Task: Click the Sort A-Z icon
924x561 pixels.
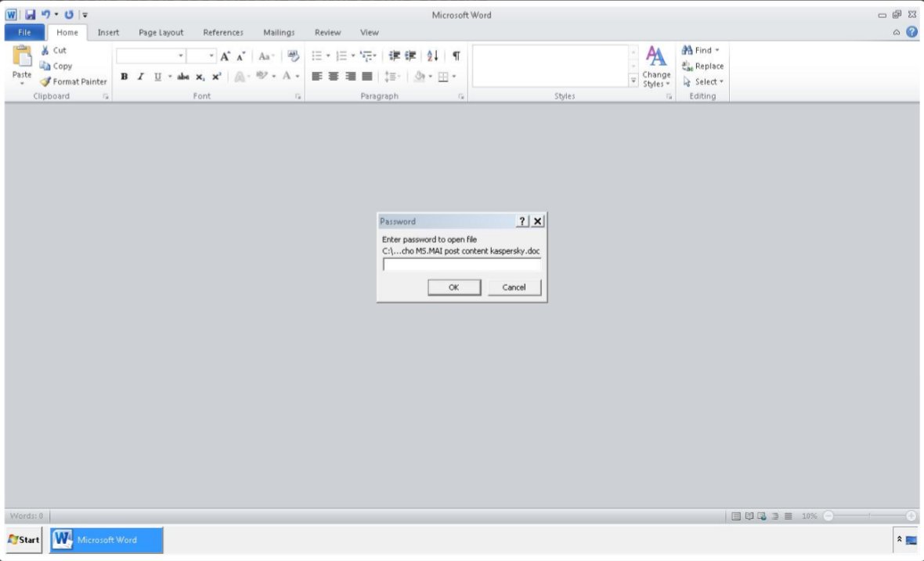Action: pos(432,56)
